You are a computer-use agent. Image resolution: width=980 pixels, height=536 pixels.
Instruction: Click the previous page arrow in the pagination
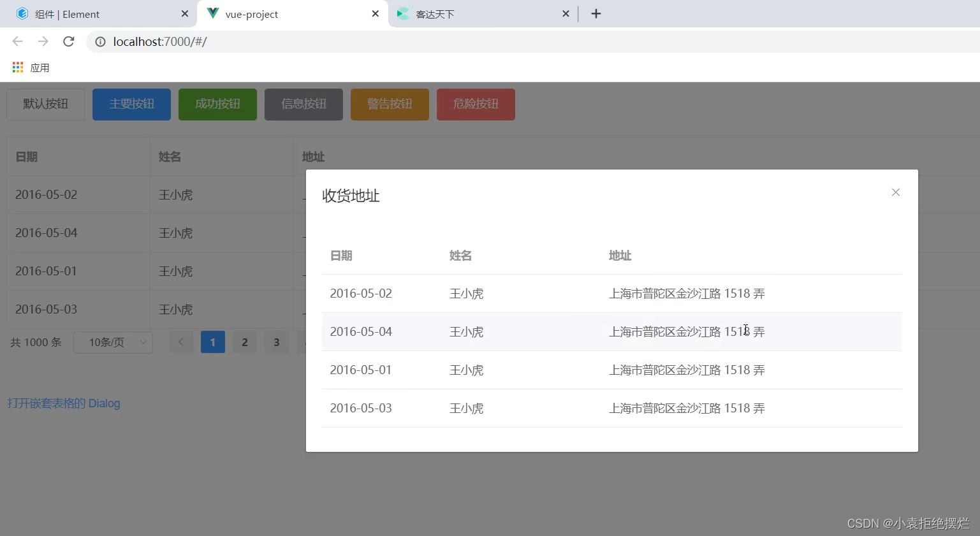(x=181, y=342)
